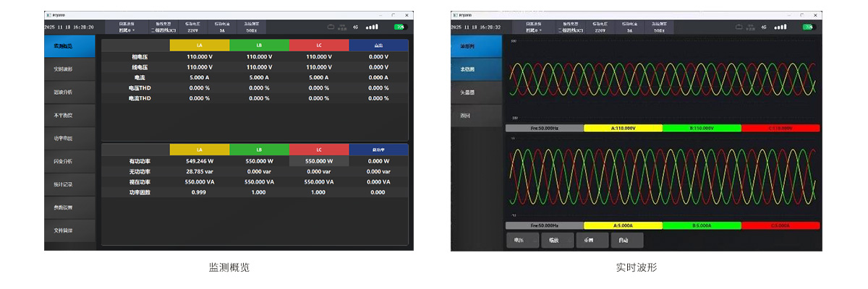The width and height of the screenshot is (868, 289).
Task: Click 5A nominal current in left window header
Action: 221,27
